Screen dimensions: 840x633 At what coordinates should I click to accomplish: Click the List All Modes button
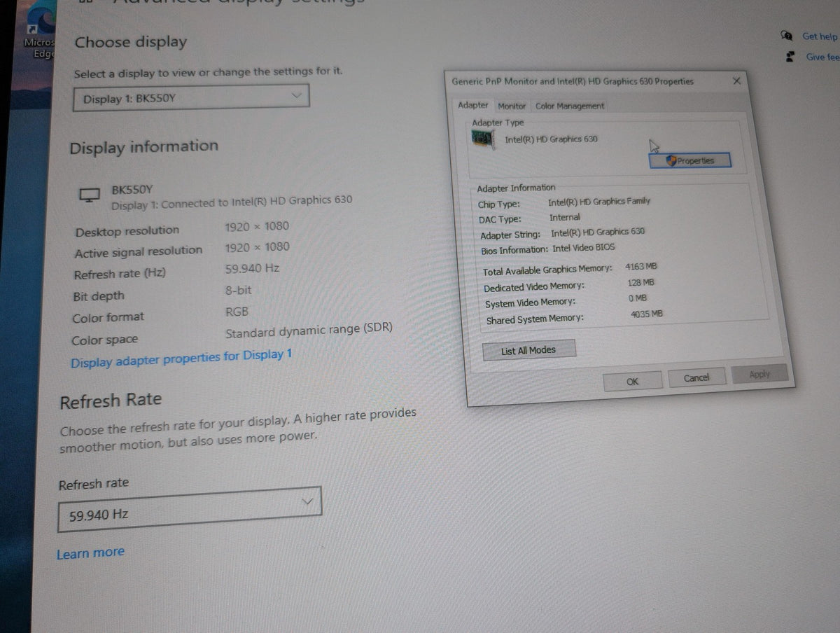click(x=528, y=350)
